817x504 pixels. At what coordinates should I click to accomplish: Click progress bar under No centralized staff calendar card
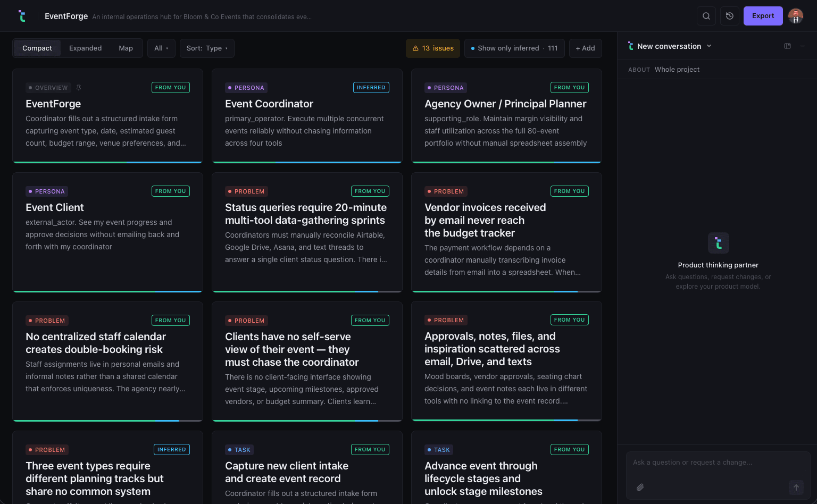coord(107,421)
